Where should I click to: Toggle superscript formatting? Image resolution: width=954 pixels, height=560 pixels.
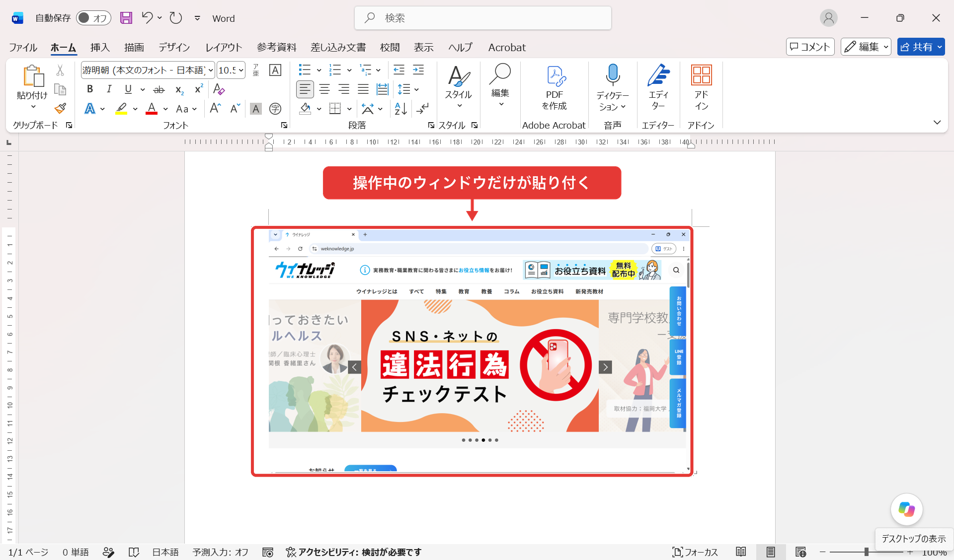pyautogui.click(x=199, y=89)
